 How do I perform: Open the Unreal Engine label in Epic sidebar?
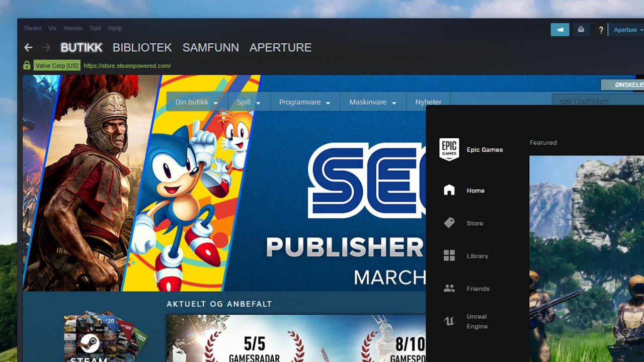[477, 321]
